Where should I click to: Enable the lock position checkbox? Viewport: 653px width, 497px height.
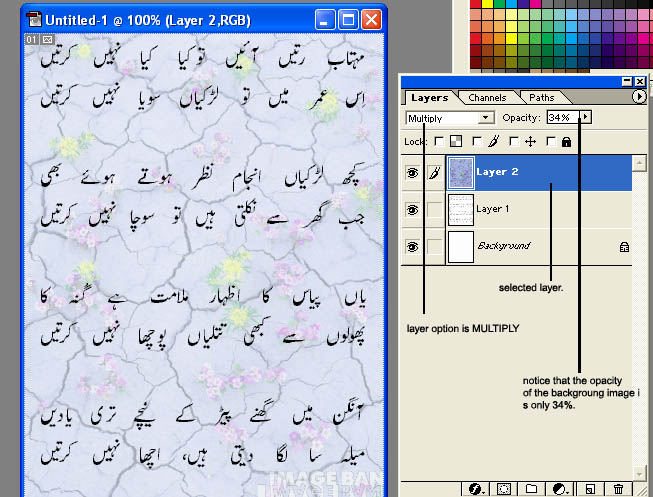pyautogui.click(x=514, y=142)
